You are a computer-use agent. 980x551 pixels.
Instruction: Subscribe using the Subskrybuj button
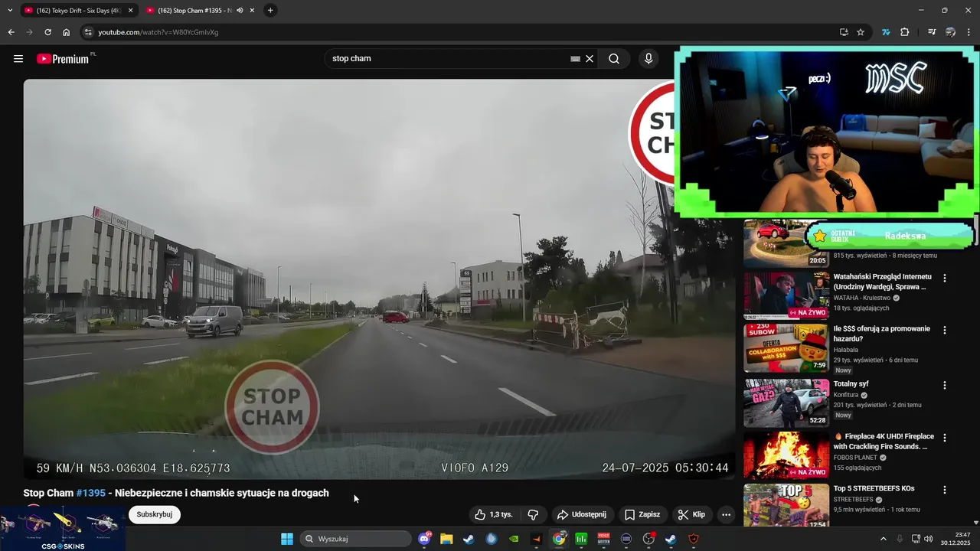pos(155,514)
